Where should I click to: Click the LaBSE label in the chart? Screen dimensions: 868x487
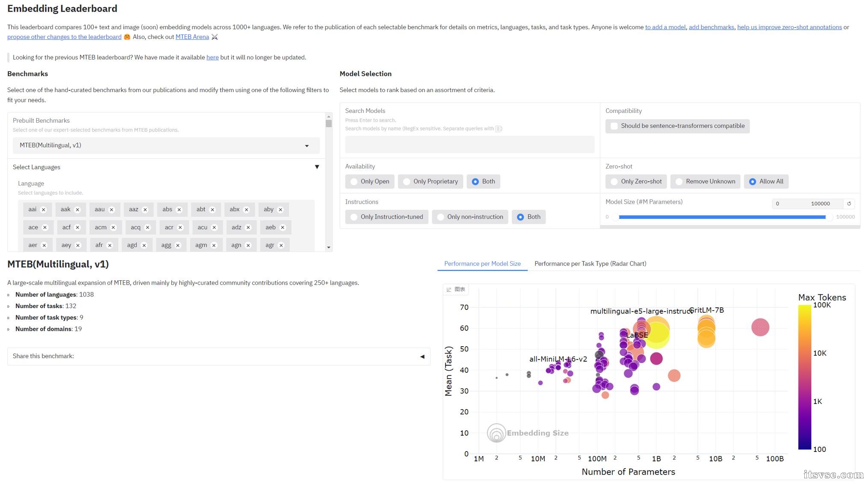(x=637, y=336)
